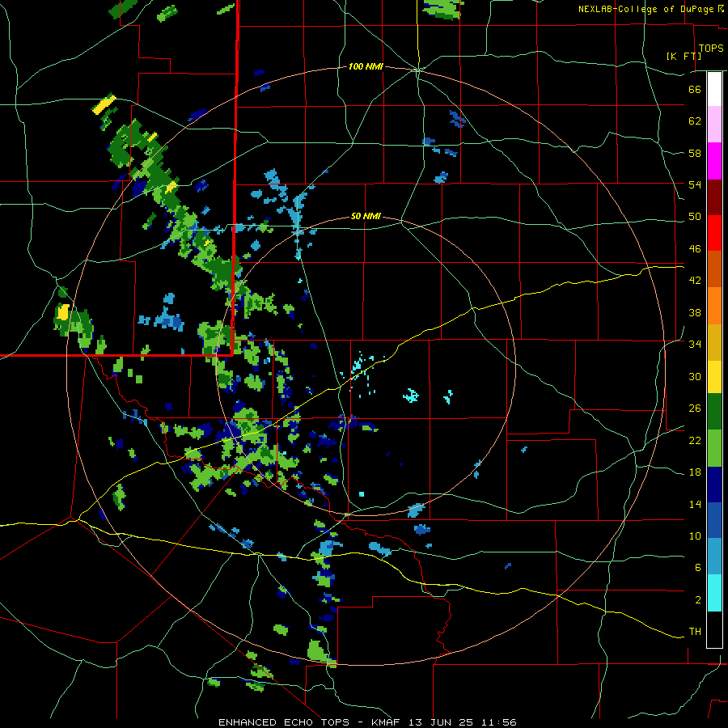Click the 58 value on the legend
The image size is (728, 728).
click(695, 153)
